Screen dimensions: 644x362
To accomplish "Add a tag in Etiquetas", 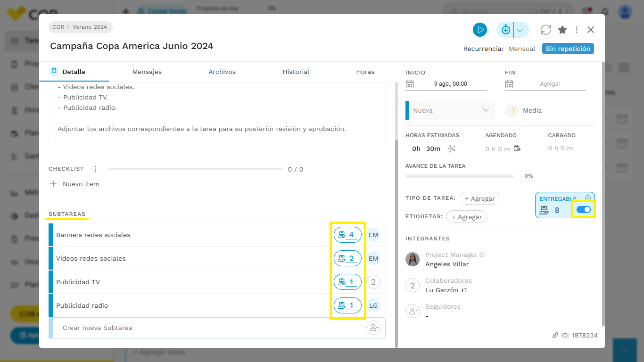I will click(x=467, y=217).
